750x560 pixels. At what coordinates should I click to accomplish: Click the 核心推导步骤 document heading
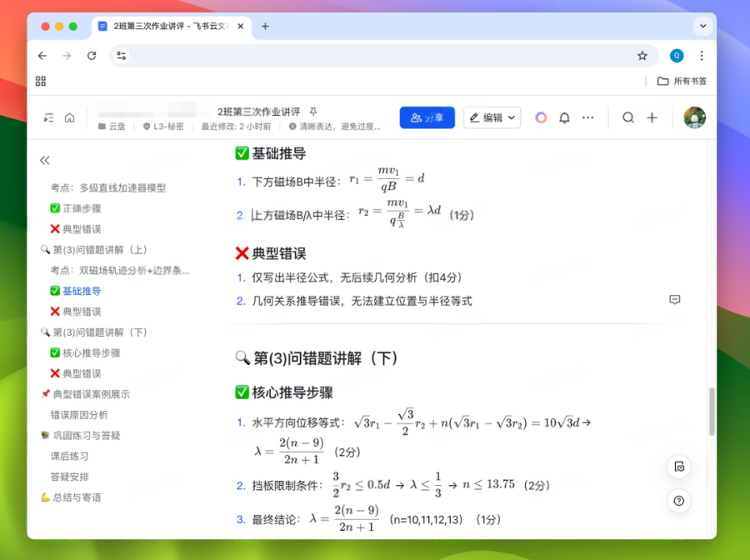tap(284, 392)
